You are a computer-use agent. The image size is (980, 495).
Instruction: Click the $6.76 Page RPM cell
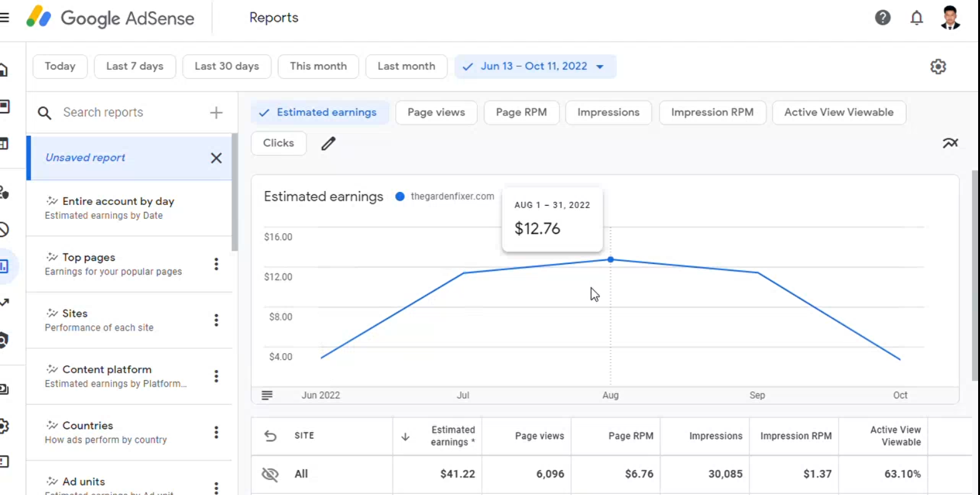pos(639,474)
